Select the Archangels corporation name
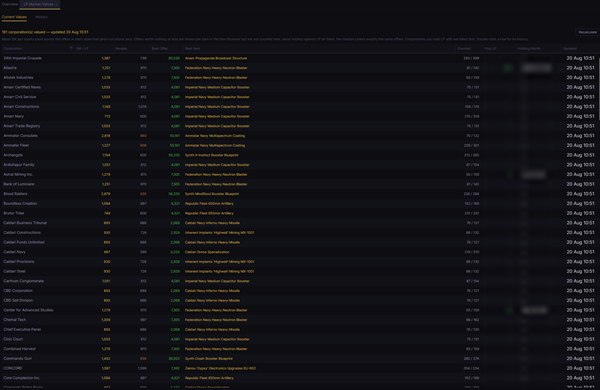The image size is (600, 390). (13, 155)
